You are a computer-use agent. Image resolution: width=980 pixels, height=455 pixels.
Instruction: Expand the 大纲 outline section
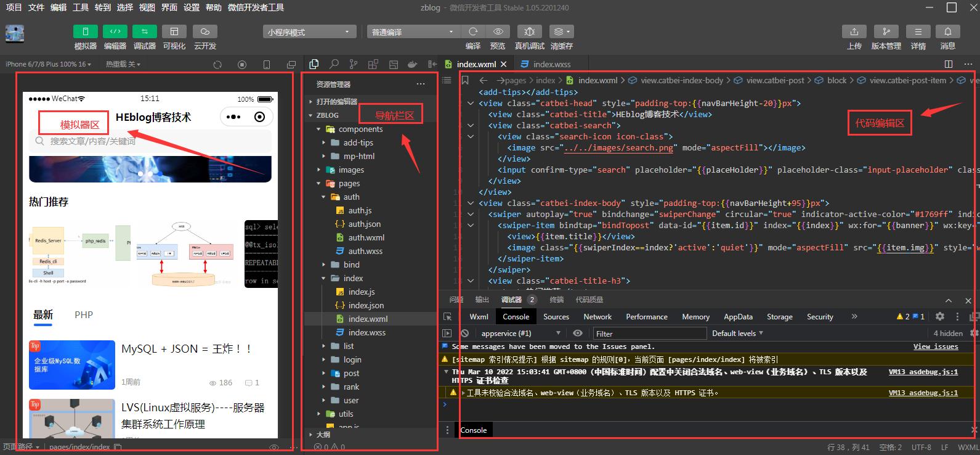point(323,435)
